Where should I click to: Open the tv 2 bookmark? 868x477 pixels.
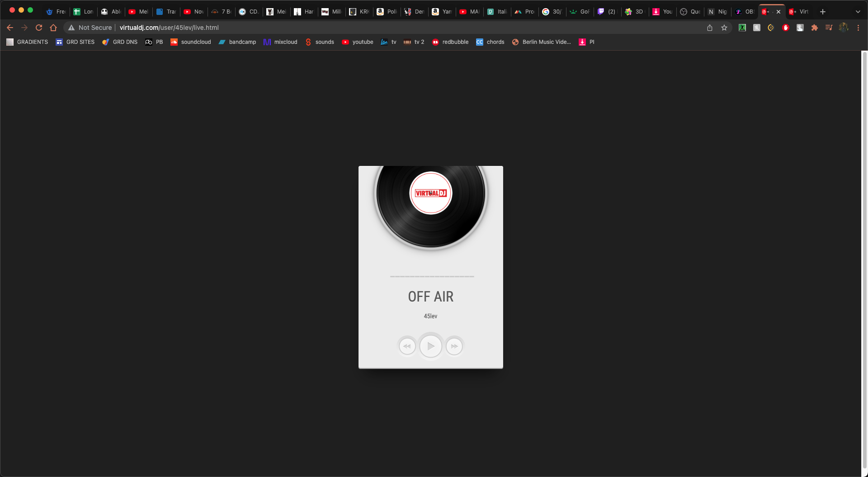(414, 42)
